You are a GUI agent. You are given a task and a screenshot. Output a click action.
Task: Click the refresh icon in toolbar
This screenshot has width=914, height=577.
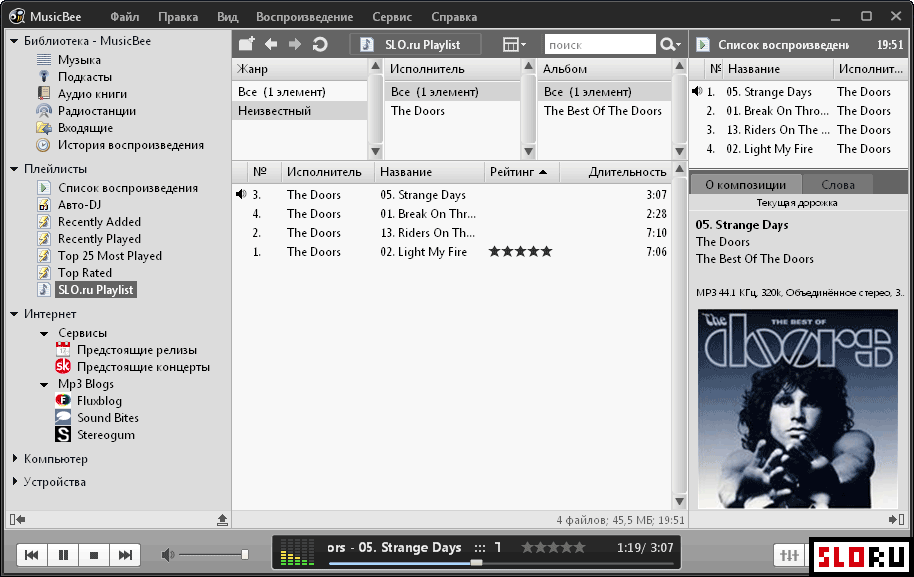pos(320,44)
